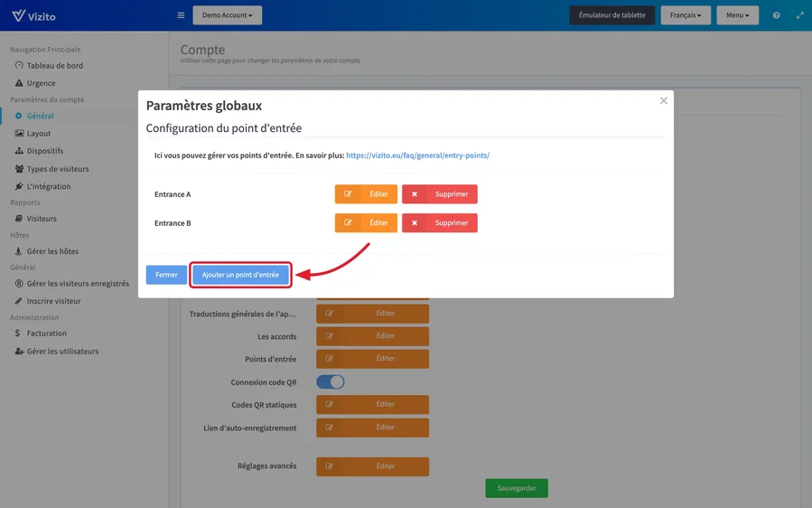Click the edit pencil icon for Entrance A
Screen dimensions: 812x508
pos(348,193)
